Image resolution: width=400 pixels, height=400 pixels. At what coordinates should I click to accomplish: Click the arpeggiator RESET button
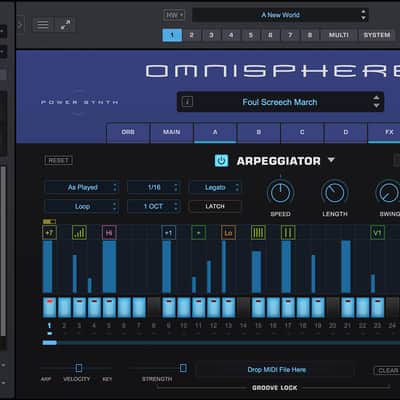coord(58,161)
